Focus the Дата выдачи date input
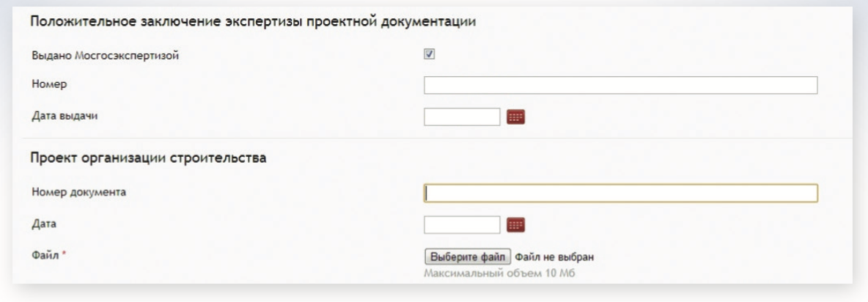The image size is (868, 302). (x=463, y=117)
